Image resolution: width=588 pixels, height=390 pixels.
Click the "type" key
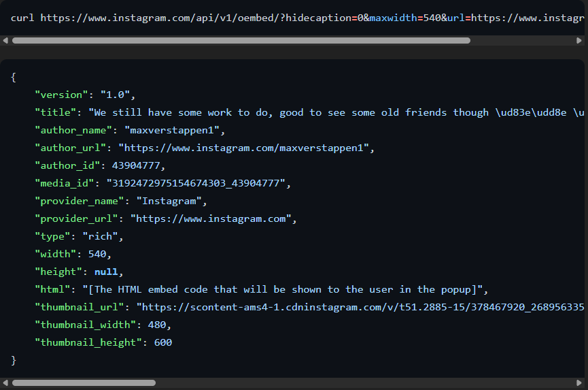point(52,236)
